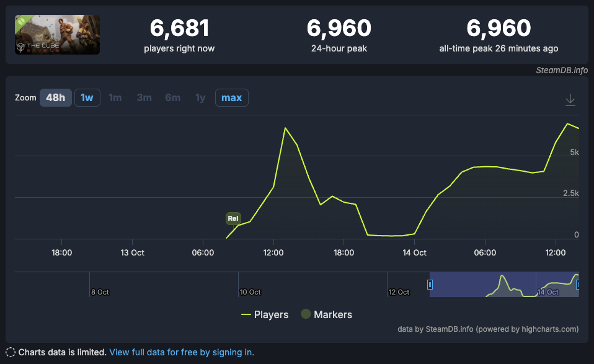Set zoom range to 3m

[x=144, y=98]
